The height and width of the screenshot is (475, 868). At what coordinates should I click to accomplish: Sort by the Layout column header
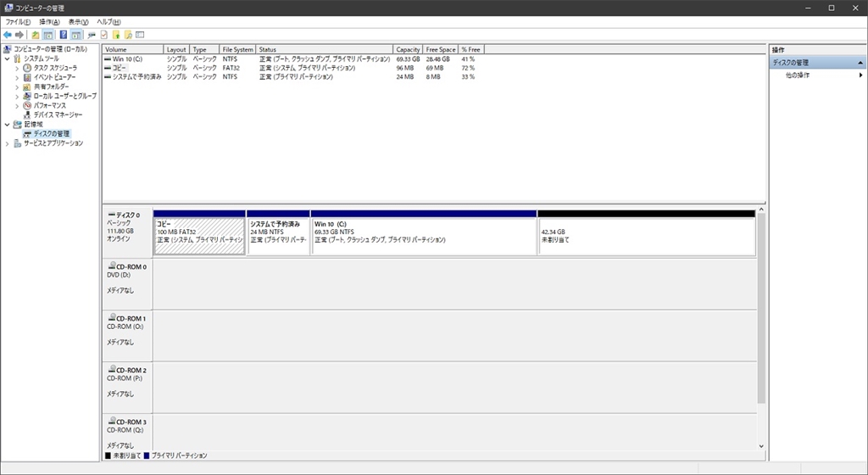click(176, 49)
